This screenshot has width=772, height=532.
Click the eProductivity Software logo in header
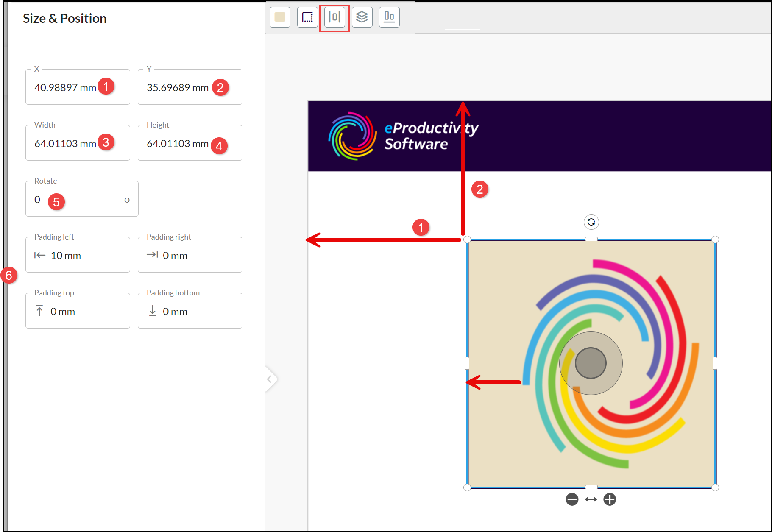click(x=403, y=136)
